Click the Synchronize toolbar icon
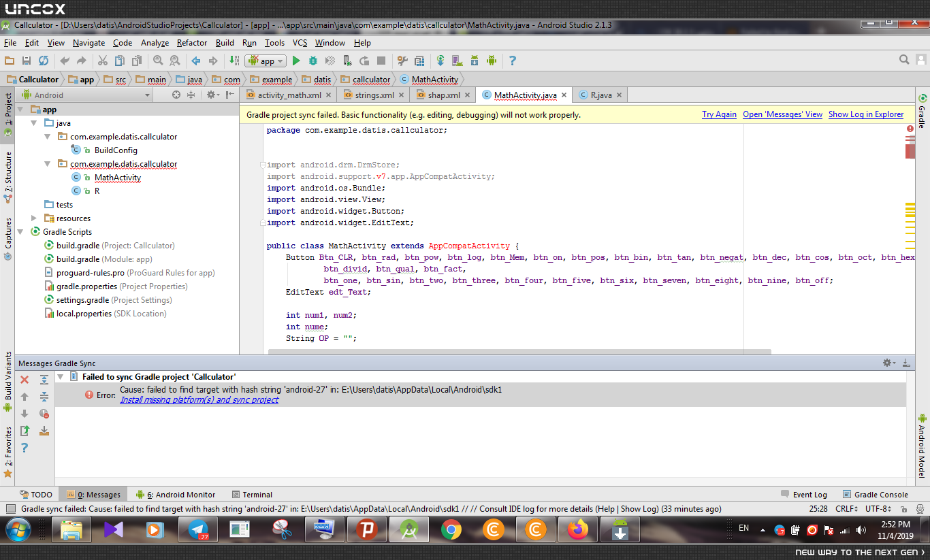 pyautogui.click(x=44, y=61)
